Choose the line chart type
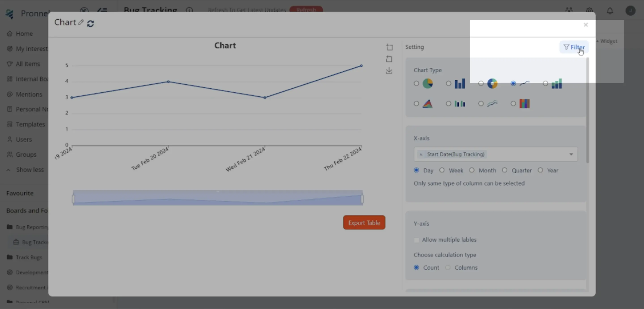The height and width of the screenshot is (309, 644). coord(513,83)
